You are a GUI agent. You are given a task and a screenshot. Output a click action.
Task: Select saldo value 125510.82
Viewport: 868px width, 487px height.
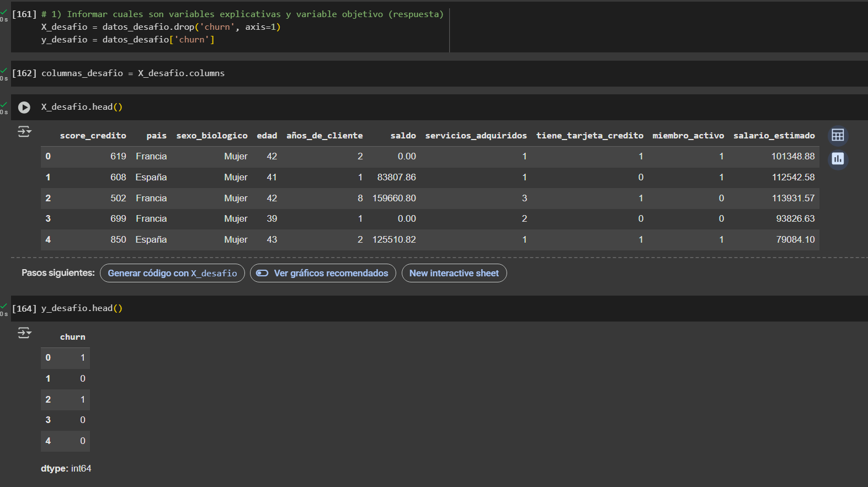(394, 240)
